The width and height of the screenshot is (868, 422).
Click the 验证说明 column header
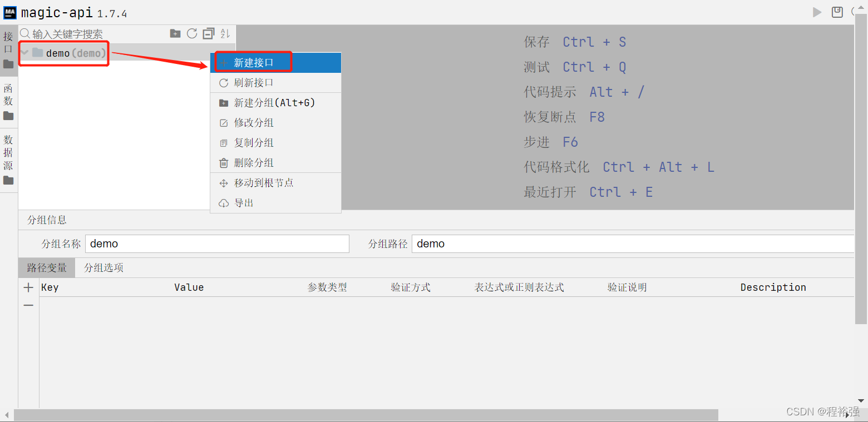click(627, 287)
